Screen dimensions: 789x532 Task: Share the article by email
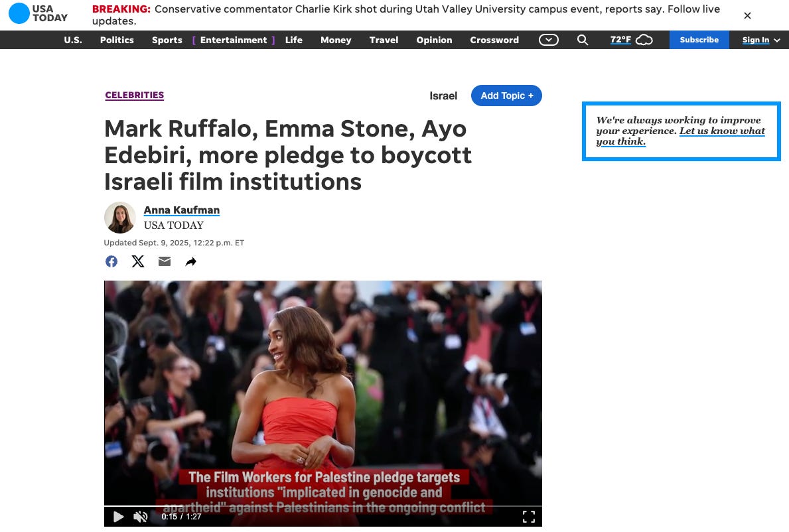(165, 261)
